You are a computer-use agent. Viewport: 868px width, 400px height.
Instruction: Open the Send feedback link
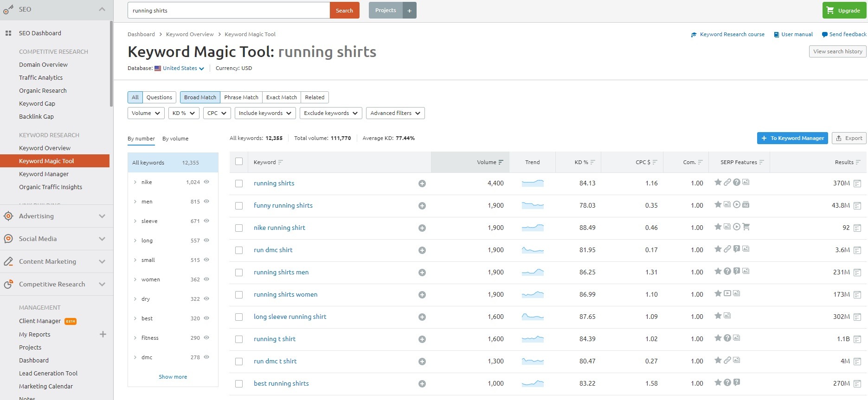tap(844, 34)
